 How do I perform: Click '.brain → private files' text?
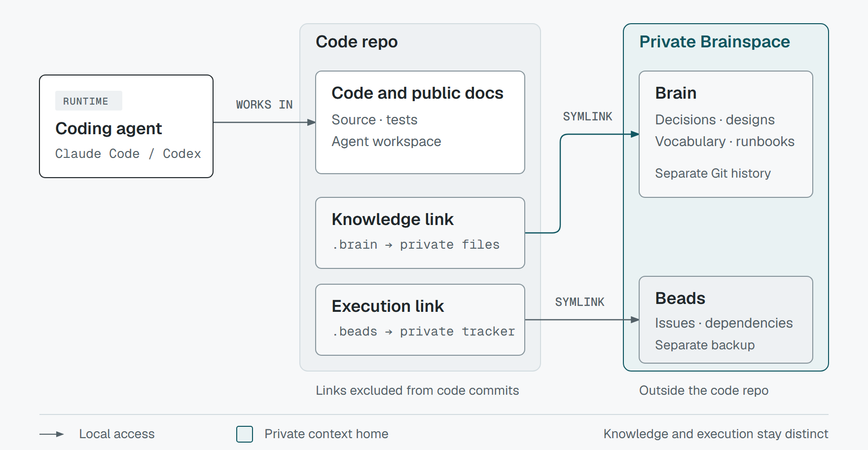(416, 245)
